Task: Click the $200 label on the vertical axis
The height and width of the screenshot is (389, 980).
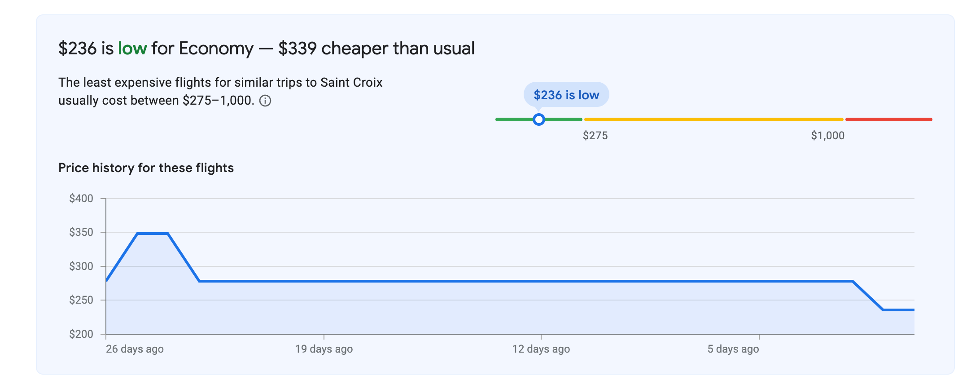Action: click(x=81, y=334)
